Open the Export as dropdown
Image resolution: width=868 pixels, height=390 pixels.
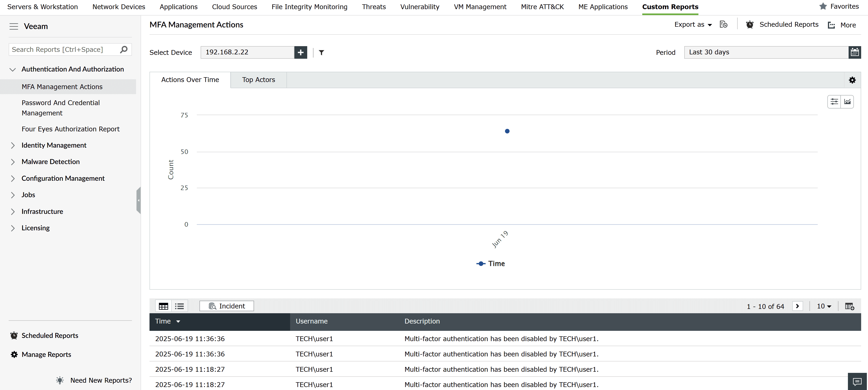[693, 25]
